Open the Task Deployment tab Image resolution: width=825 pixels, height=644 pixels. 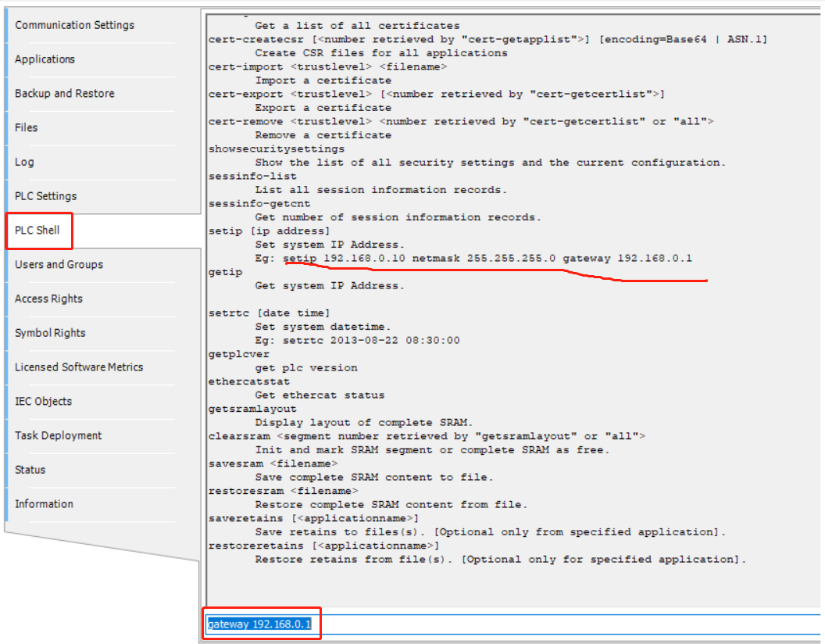(59, 435)
